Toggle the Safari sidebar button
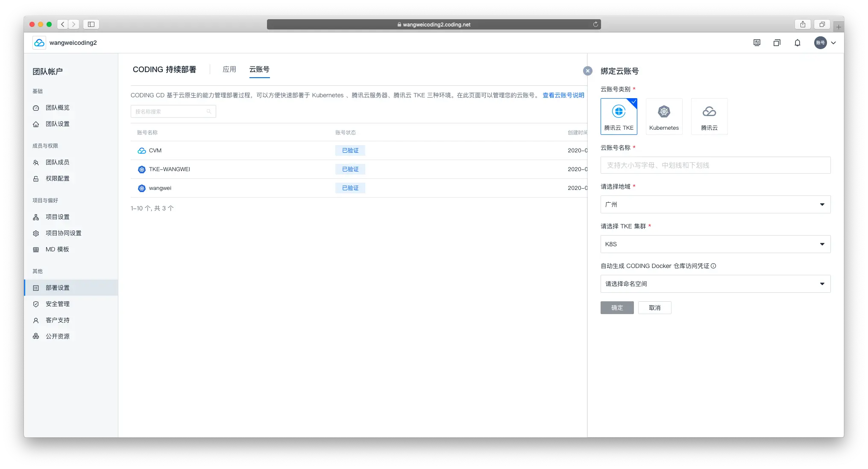The height and width of the screenshot is (469, 868). tap(91, 24)
